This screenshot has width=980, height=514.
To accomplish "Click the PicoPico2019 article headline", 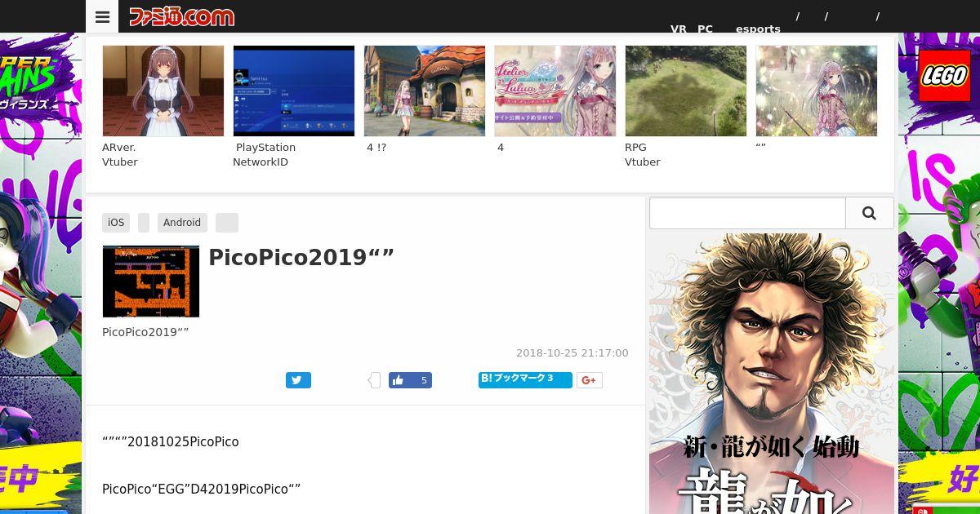I will click(301, 258).
